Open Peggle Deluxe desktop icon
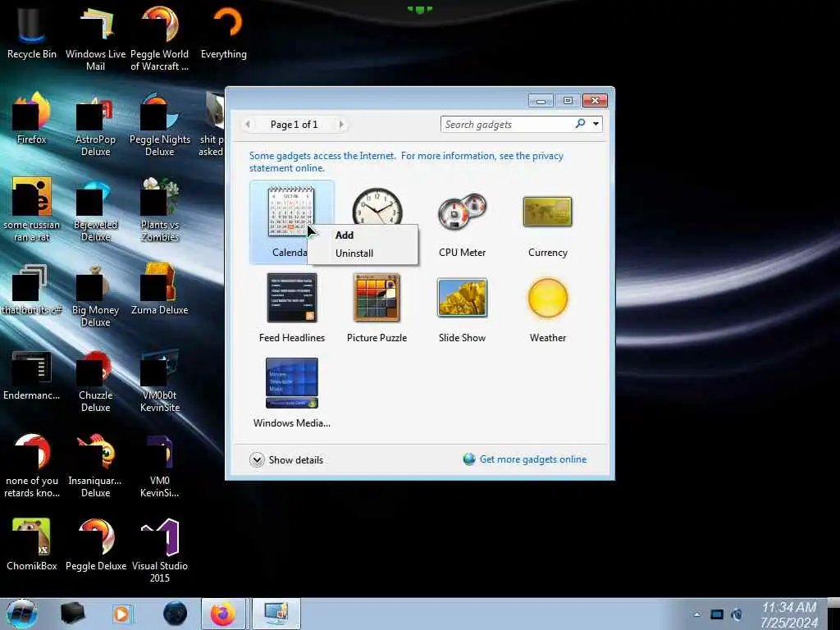The height and width of the screenshot is (630, 840). click(95, 545)
